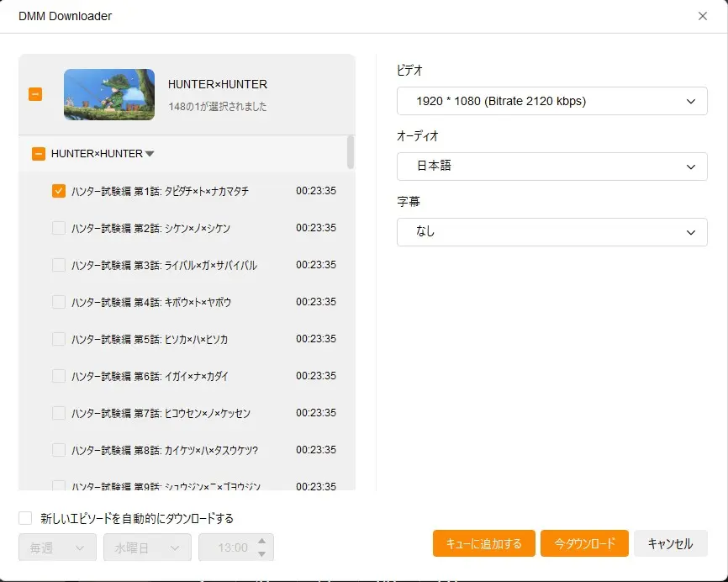Open the オーディオ language dropdown
This screenshot has height=582, width=728.
pyautogui.click(x=552, y=167)
